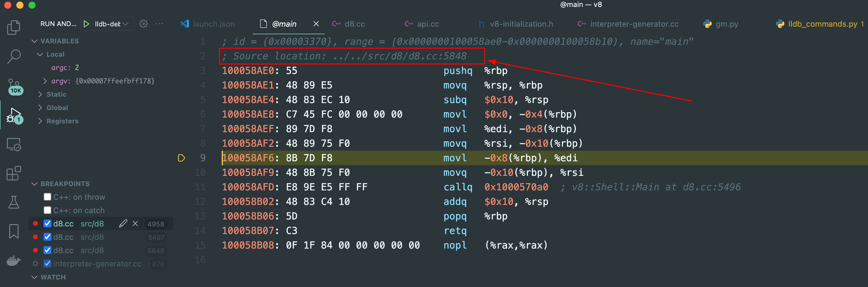Switch to the lldb_commands.py tab
The height and width of the screenshot is (287, 868).
coord(820,24)
